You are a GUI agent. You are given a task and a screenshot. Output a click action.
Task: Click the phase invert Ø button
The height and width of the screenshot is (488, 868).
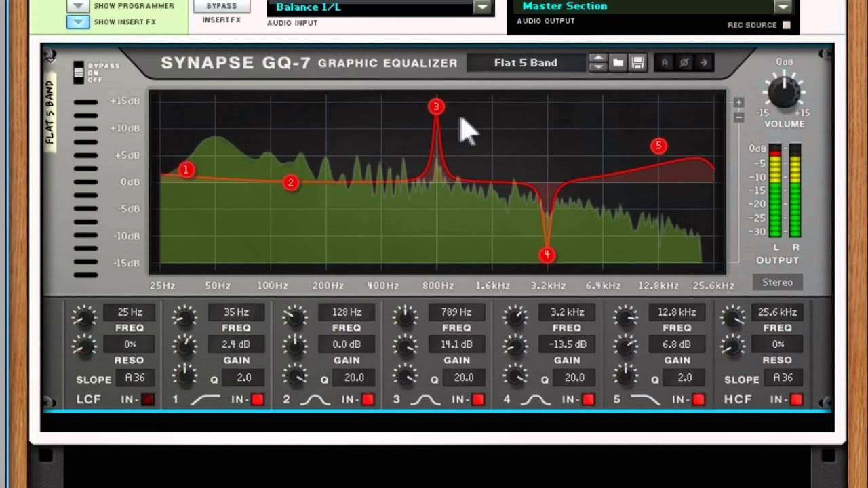[684, 63]
